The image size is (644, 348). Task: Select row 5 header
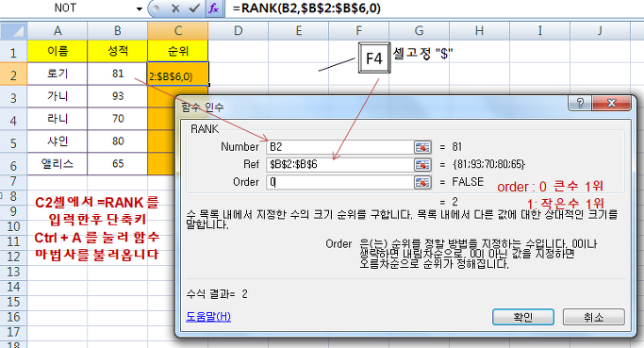(x=13, y=142)
